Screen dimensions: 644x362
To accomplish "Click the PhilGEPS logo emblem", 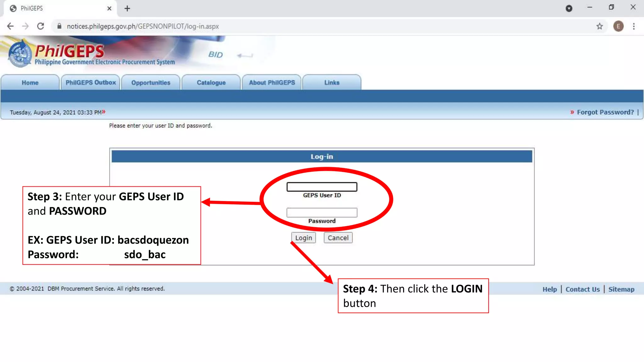I will point(19,54).
